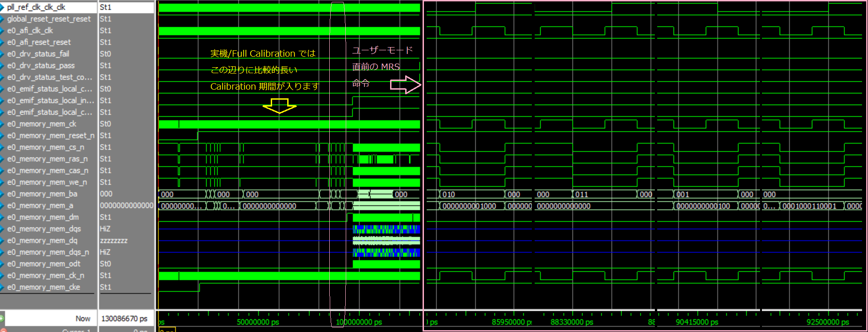Click the Now time value 130086670 ps
The height and width of the screenshot is (332, 868).
coord(124,319)
